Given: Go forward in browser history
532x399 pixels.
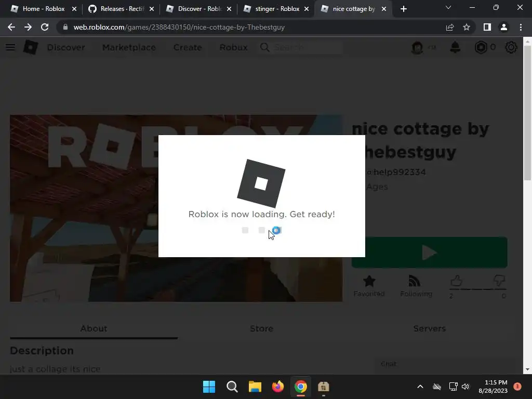Looking at the screenshot, I should (x=28, y=27).
